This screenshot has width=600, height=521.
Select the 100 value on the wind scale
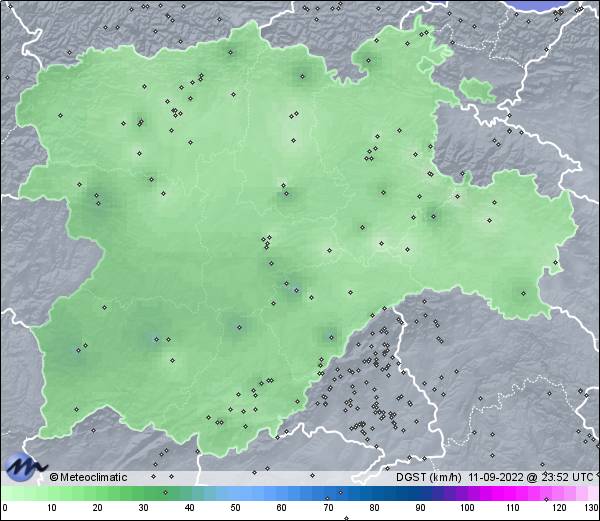(467, 508)
